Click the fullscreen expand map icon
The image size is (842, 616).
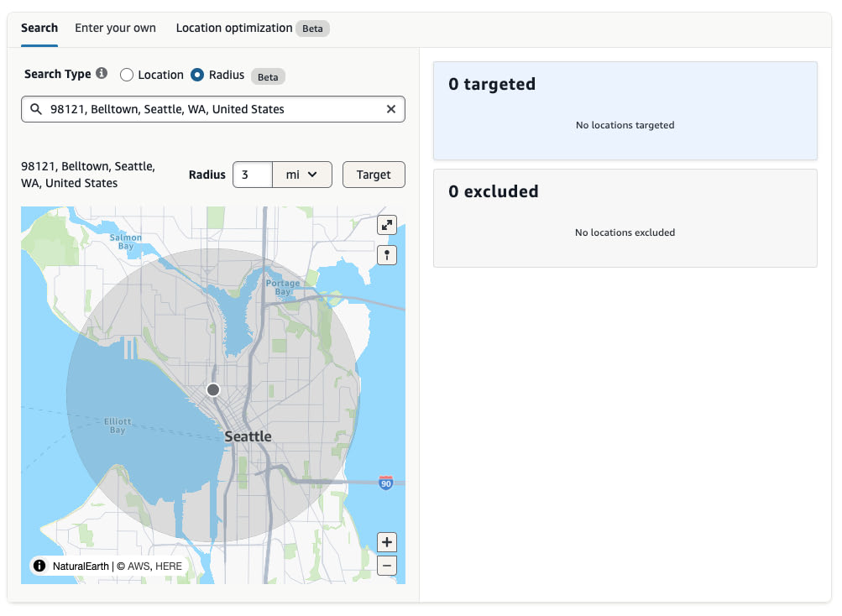click(x=386, y=225)
